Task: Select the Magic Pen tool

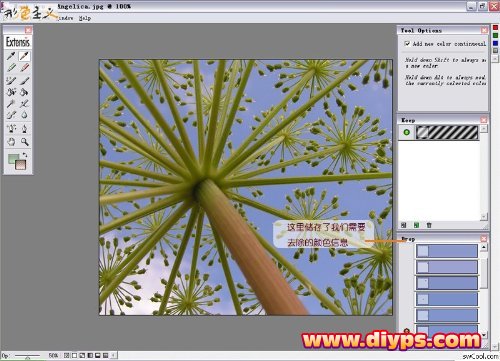Action: click(11, 129)
